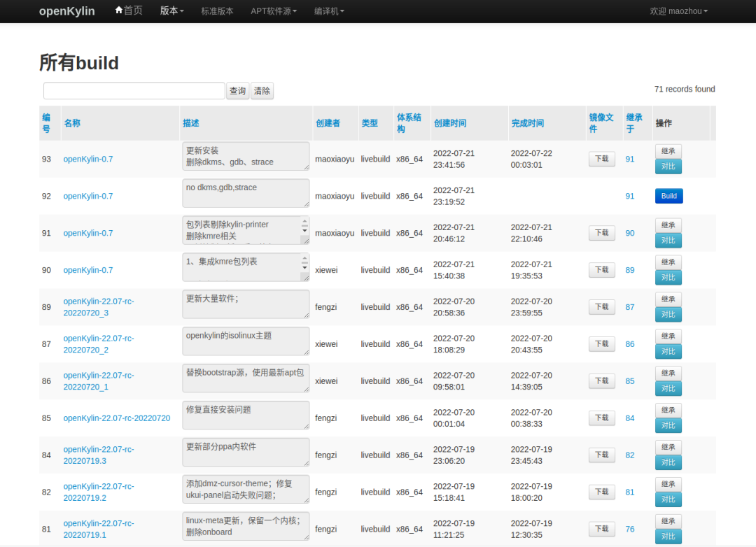The height and width of the screenshot is (547, 756).
Task: Open openKylin-22.07-rc-20220720_3 build link
Action: pyautogui.click(x=99, y=307)
